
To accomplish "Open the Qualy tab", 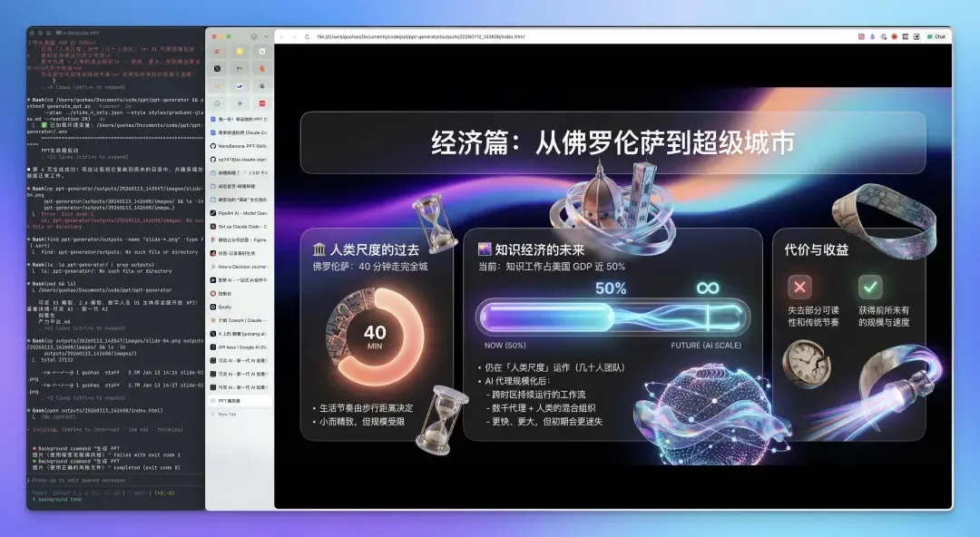I will [x=229, y=308].
